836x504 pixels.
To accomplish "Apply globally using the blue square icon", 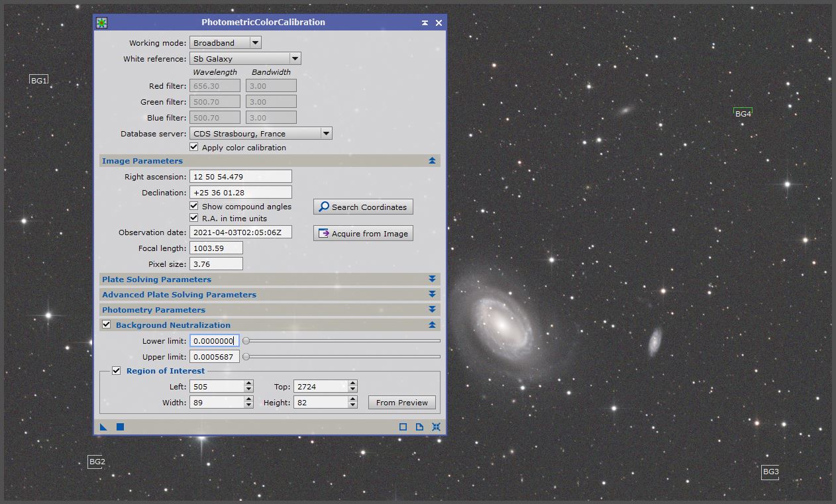I will [119, 427].
